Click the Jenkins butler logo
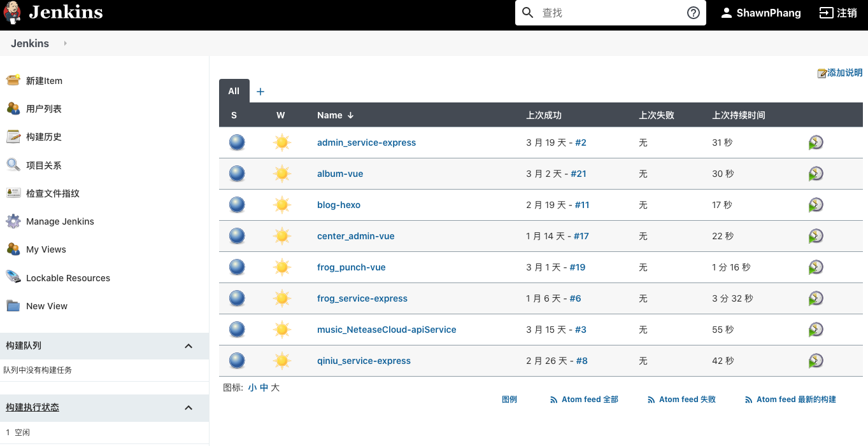The image size is (868, 446). tap(11, 13)
